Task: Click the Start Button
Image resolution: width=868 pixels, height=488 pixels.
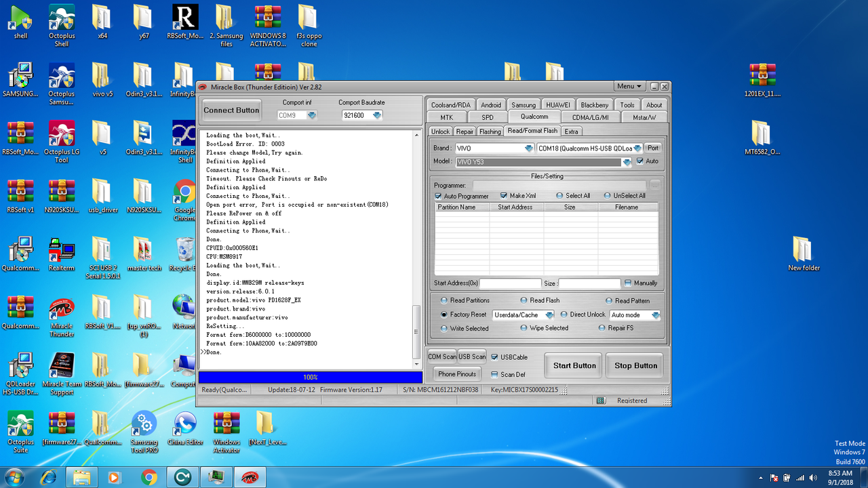Action: pos(574,365)
